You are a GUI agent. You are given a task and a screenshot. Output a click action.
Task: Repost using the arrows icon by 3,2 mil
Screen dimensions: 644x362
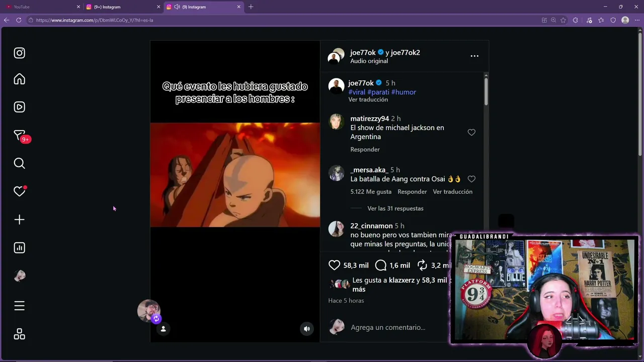(422, 265)
